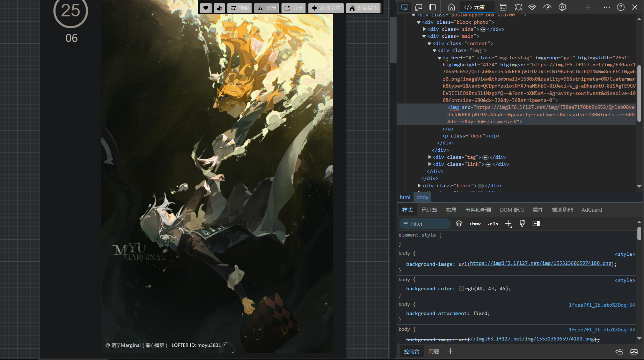Viewport: 644px width, 360px height.
Task: Add drawer tool with plus icon
Action: pyautogui.click(x=450, y=351)
